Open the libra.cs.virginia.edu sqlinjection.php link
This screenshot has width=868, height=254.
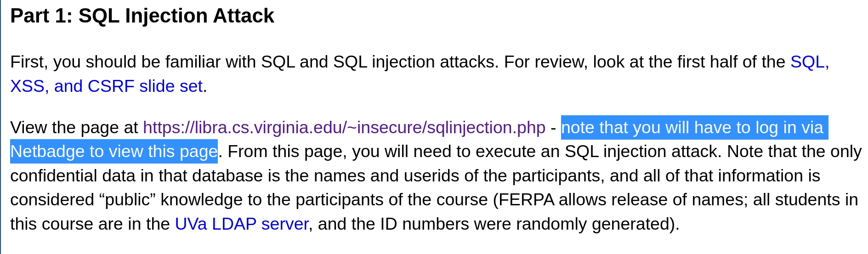click(344, 128)
